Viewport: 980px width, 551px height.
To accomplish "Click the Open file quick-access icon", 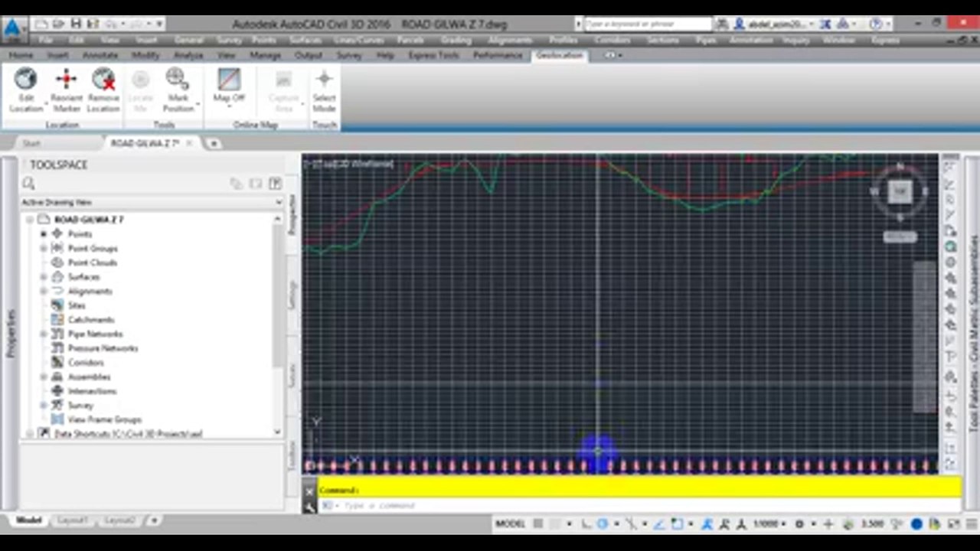I will (x=57, y=24).
